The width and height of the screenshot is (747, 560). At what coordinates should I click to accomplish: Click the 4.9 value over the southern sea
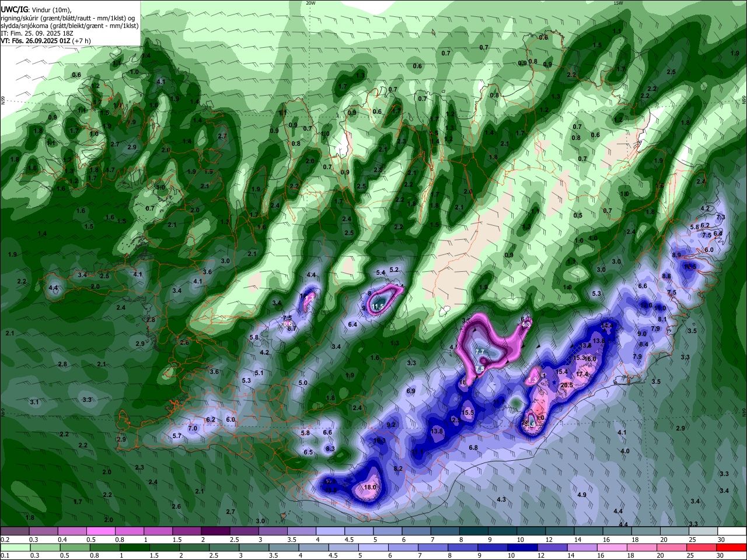(582, 495)
